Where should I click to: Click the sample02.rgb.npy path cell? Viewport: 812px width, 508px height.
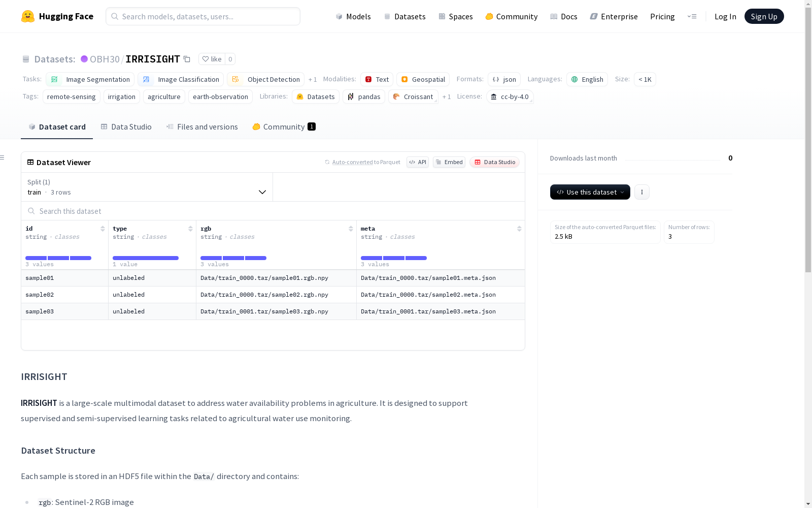pyautogui.click(x=276, y=295)
